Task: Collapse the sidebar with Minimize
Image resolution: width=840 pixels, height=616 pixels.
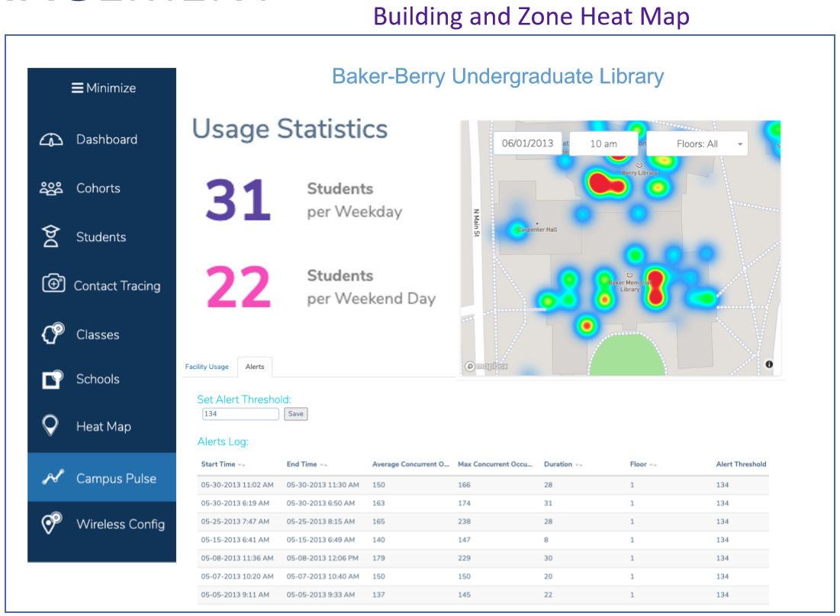Action: click(x=103, y=88)
